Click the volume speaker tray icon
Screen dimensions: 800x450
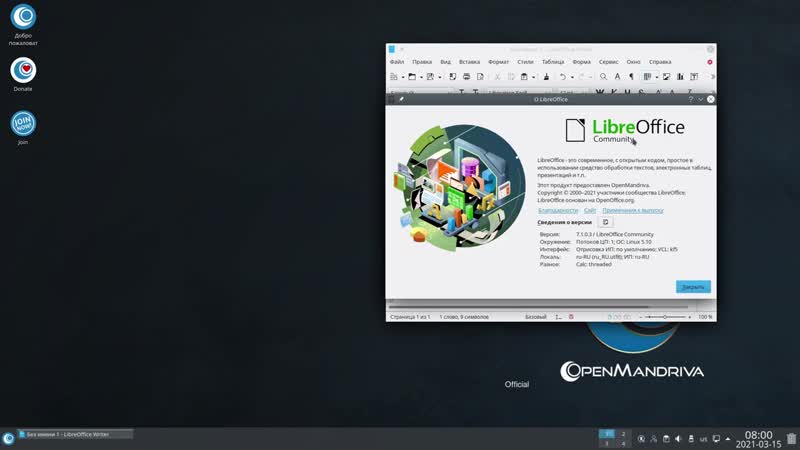pos(678,439)
